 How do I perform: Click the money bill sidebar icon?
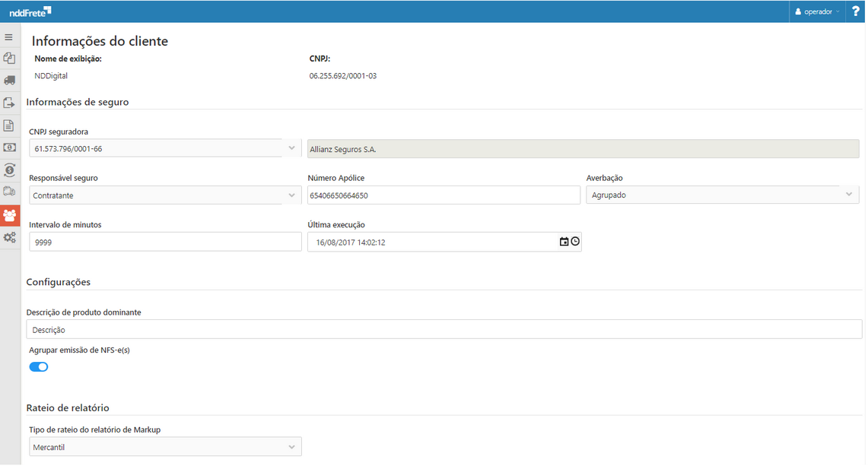point(9,147)
